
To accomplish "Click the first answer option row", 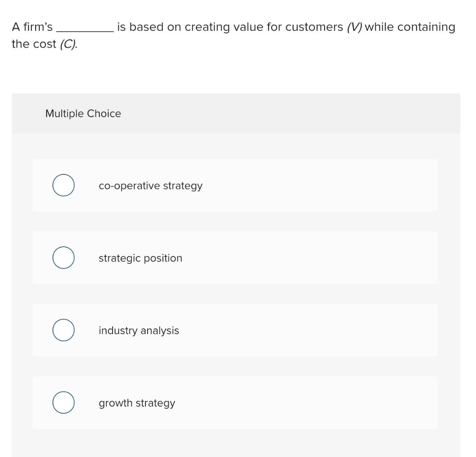I will [235, 185].
